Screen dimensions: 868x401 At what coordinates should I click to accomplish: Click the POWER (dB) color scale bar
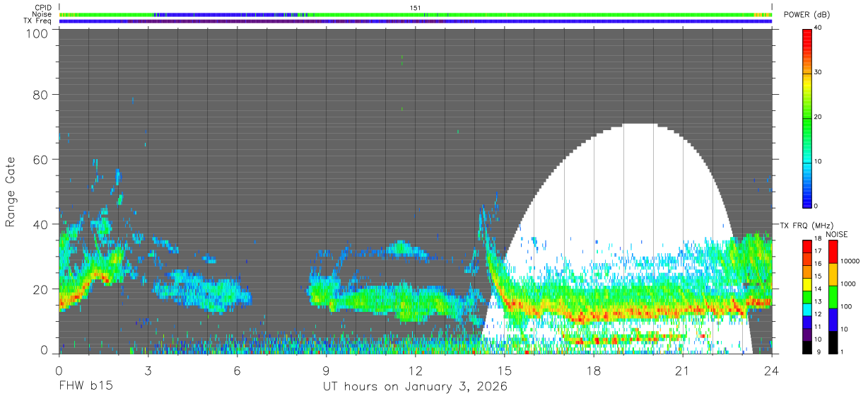(807, 117)
